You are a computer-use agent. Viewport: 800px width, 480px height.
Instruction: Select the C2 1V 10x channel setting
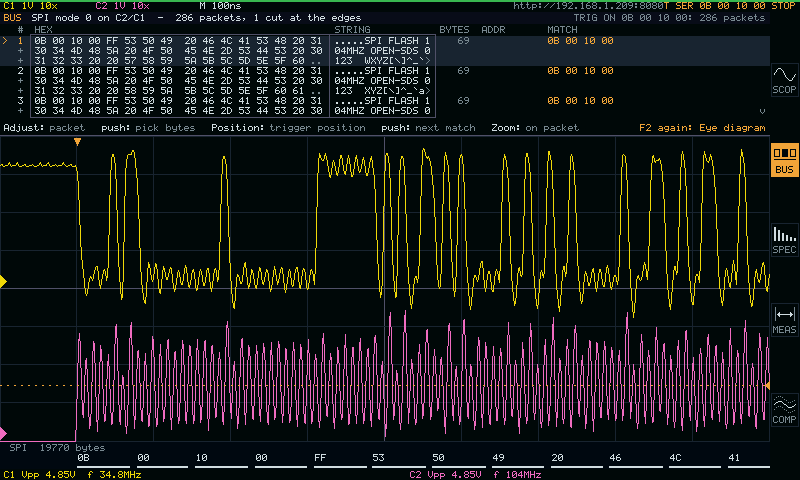coord(122,6)
